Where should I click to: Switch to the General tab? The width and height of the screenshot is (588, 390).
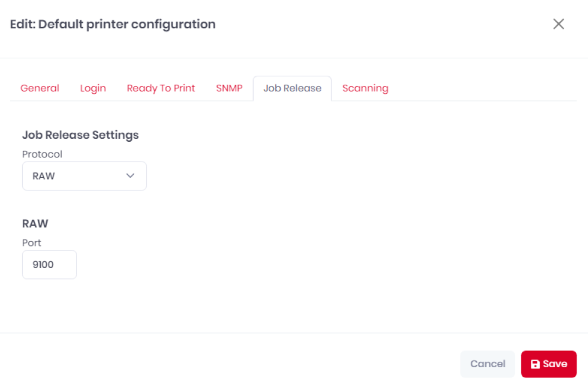[40, 88]
